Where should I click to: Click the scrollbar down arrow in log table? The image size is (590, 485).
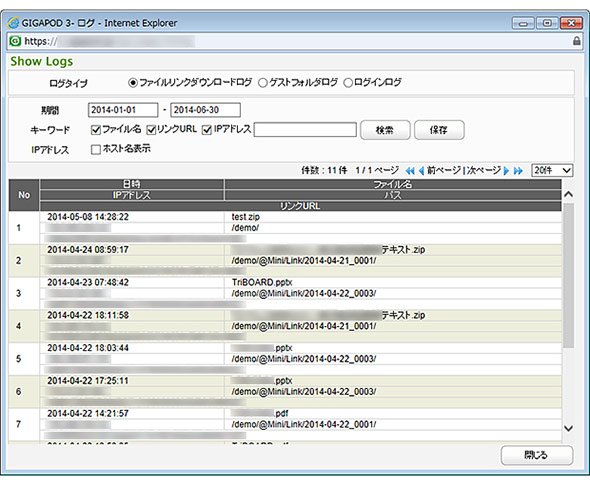pos(569,428)
